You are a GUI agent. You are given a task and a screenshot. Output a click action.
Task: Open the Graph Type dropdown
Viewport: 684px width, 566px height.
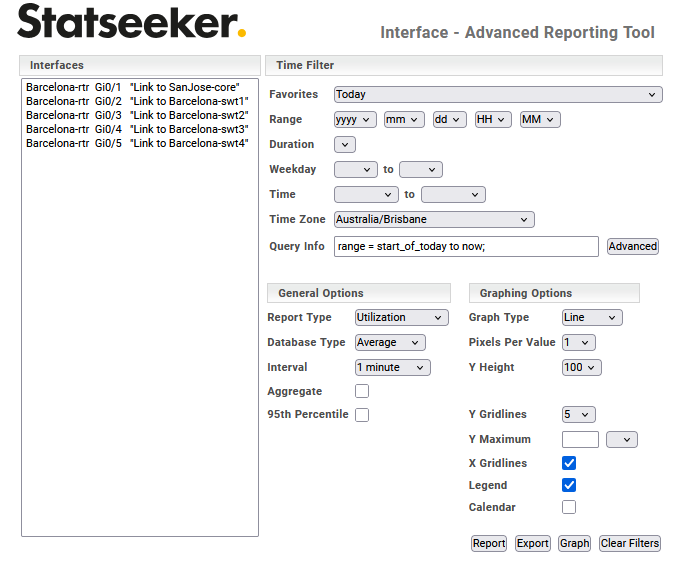(x=592, y=318)
